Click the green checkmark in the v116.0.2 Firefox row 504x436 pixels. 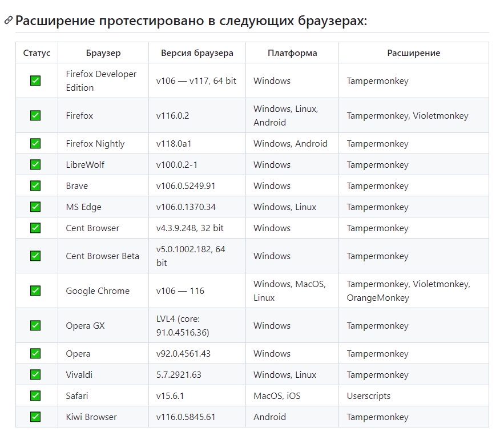[35, 115]
